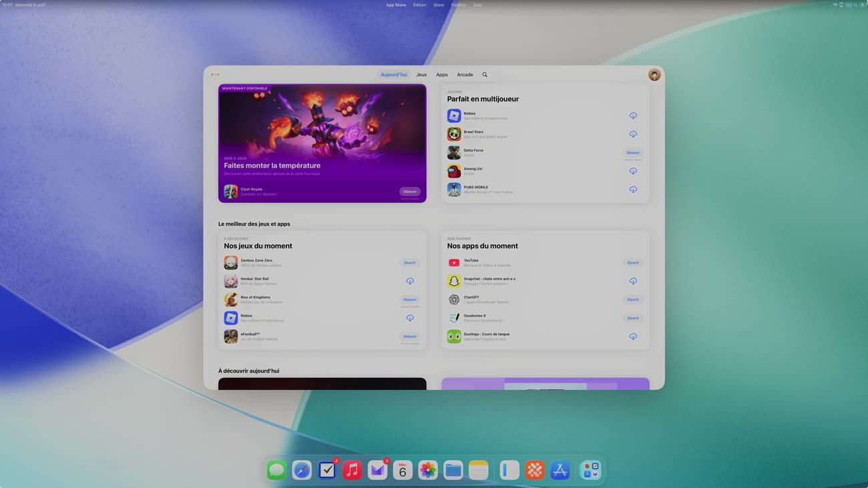Switch to the Apps tab

tap(442, 75)
